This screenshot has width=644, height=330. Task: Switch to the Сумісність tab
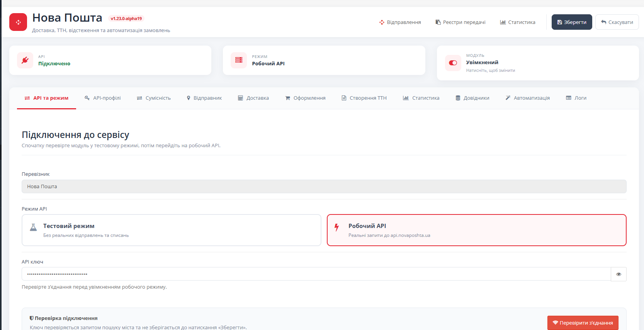pos(154,98)
